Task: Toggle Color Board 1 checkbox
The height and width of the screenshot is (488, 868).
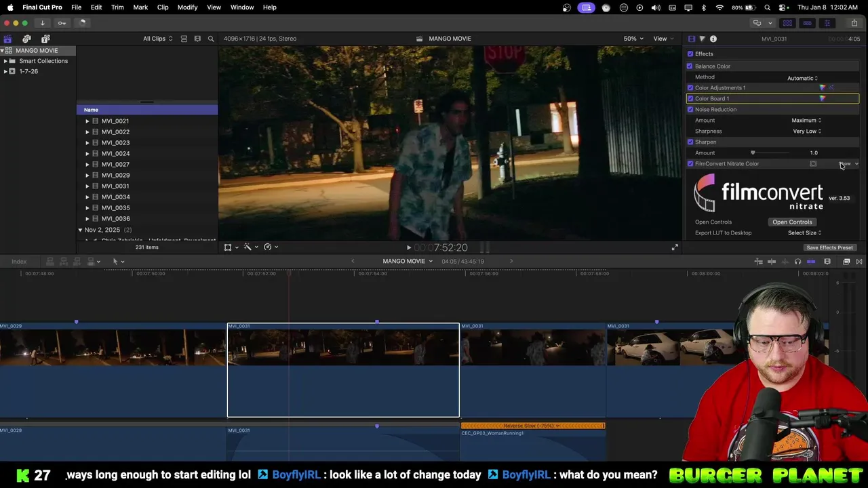Action: tap(690, 98)
